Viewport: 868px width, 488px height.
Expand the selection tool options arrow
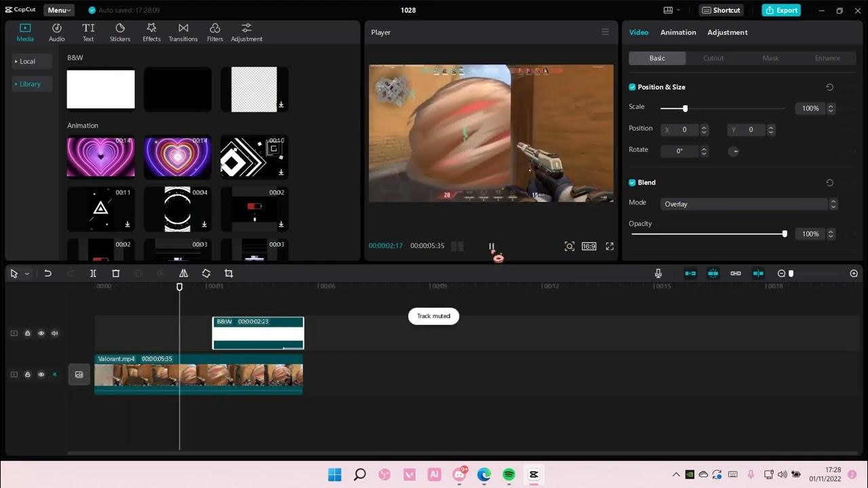(x=27, y=274)
